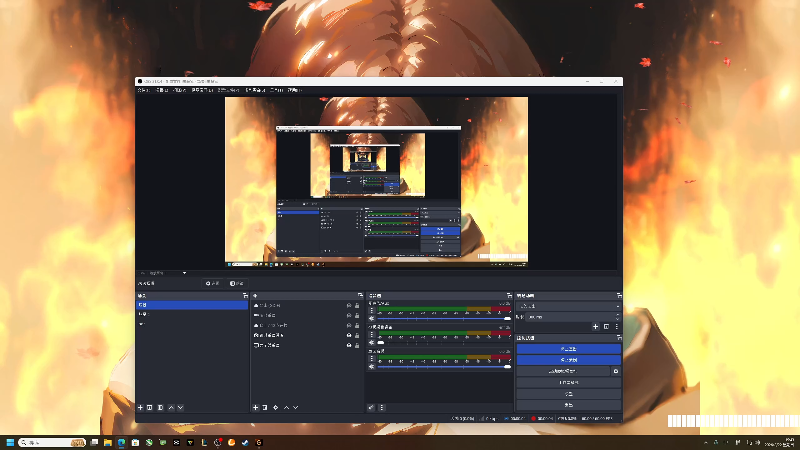This screenshot has height=450, width=800.
Task: Select the highlighted first scene in Scenes list
Action: [192, 305]
